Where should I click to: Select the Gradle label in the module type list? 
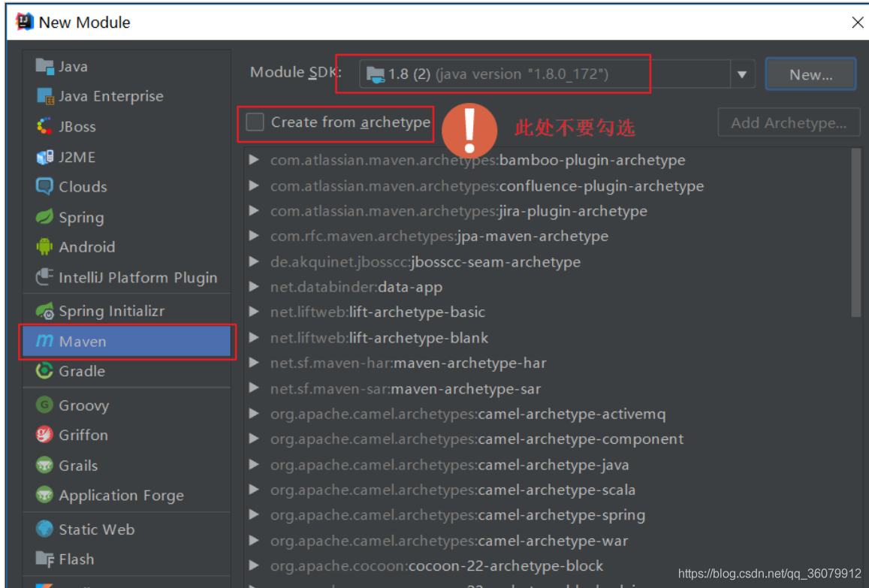pyautogui.click(x=82, y=371)
